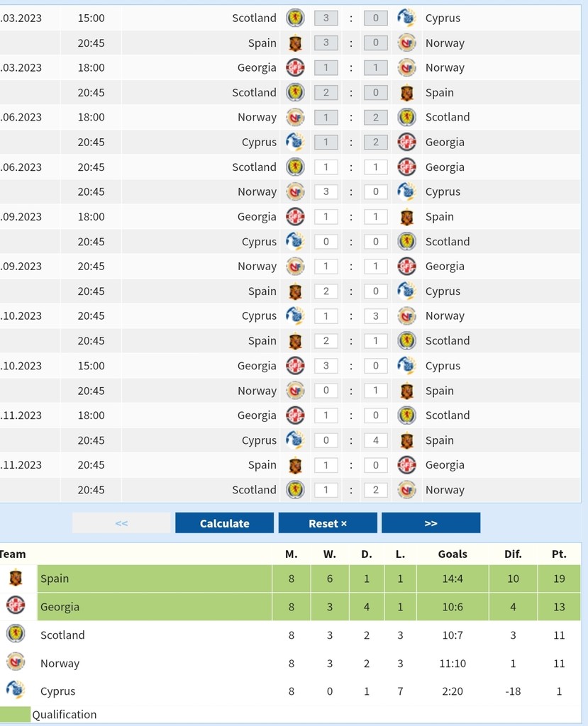
Task: Click Spain's crest in the standings table
Action: (x=16, y=579)
